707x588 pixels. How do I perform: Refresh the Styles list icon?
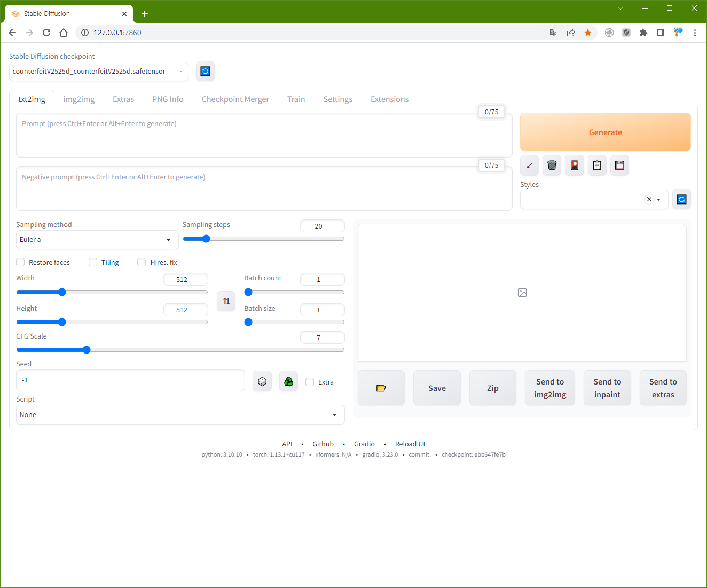coord(681,199)
